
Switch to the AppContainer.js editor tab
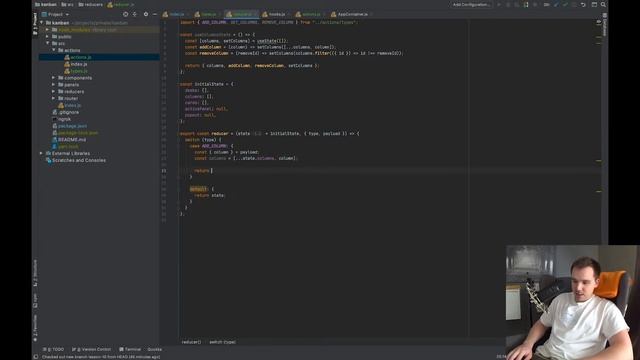[x=352, y=14]
